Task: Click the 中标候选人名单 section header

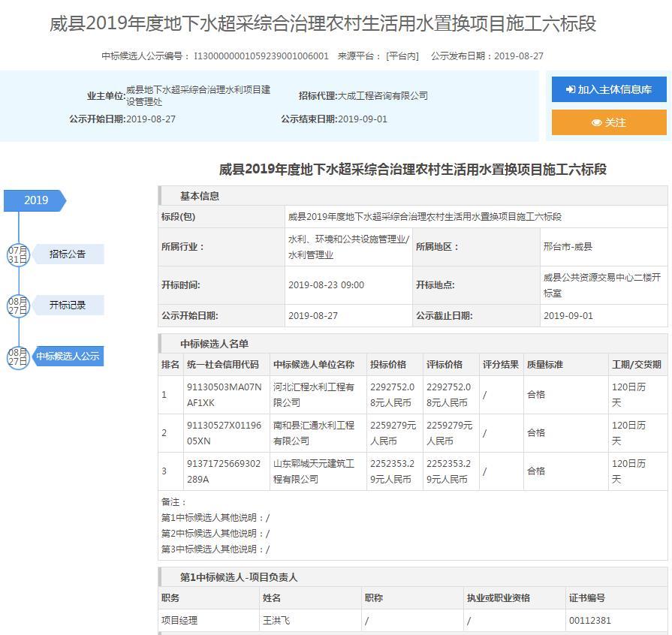Action: tap(214, 344)
